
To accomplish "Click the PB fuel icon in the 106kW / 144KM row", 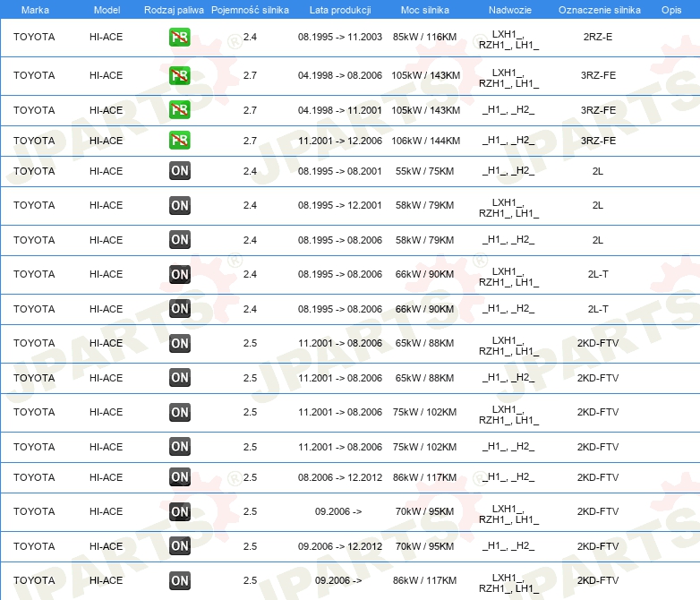I will point(179,141).
